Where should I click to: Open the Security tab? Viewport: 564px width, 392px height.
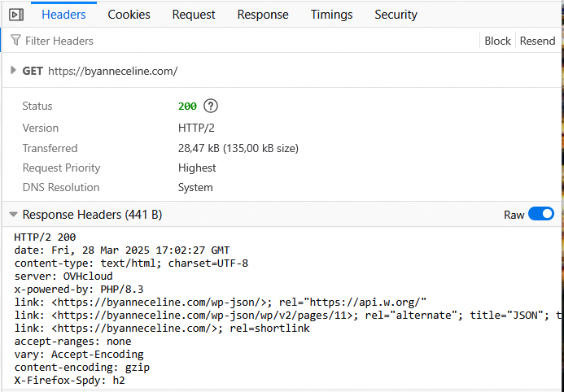pos(396,15)
